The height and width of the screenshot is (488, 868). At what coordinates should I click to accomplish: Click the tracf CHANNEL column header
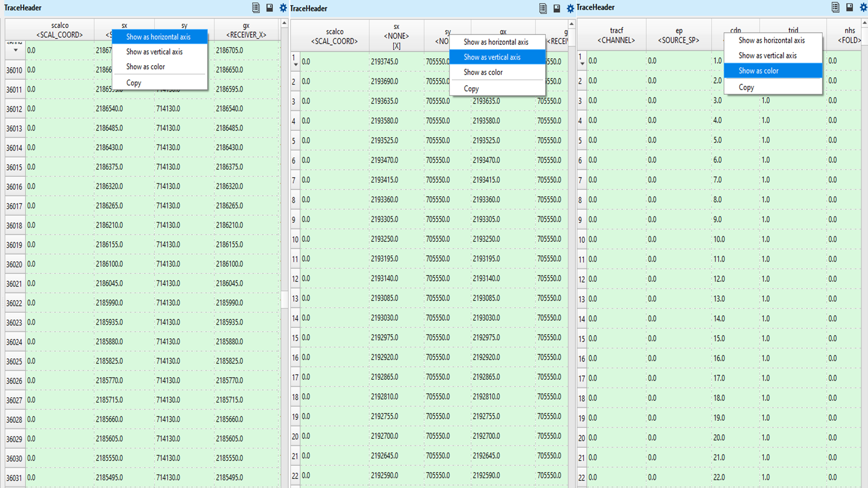click(616, 35)
